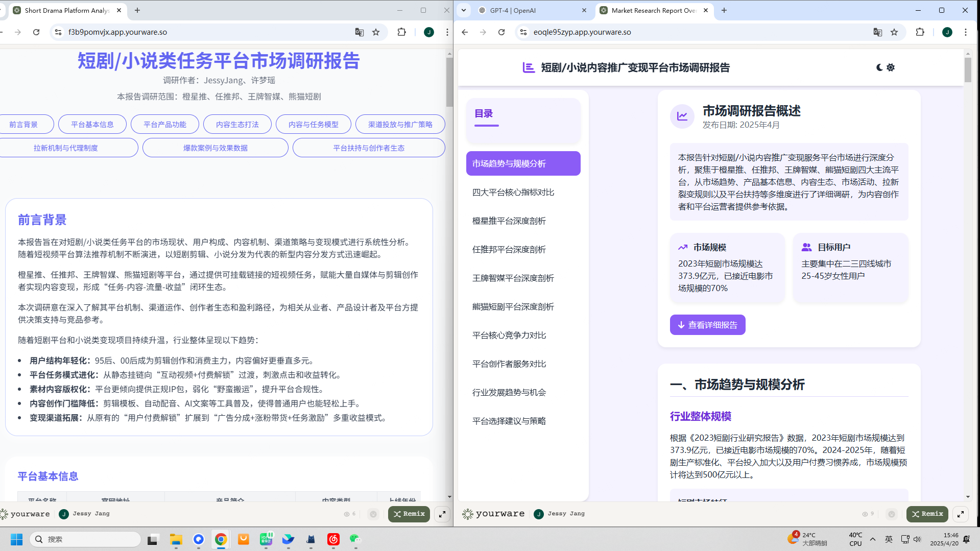Expand fullscreen icon in left yourware bar
980x551 pixels.
click(442, 514)
